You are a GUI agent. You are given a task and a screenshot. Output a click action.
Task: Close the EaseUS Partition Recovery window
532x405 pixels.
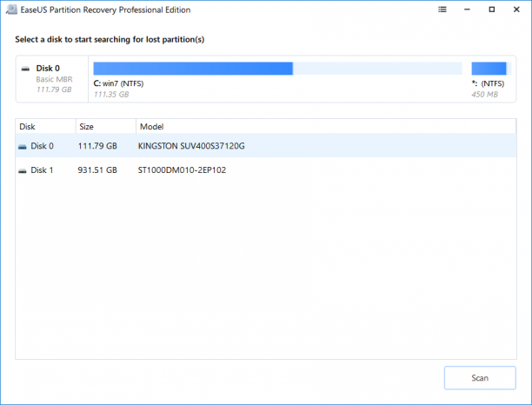[516, 10]
